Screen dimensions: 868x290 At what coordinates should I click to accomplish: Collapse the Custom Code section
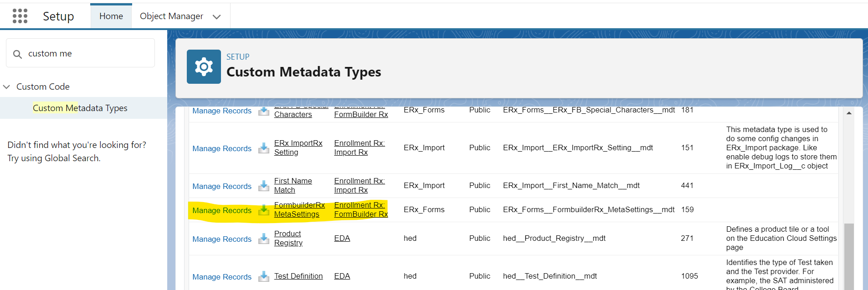7,86
